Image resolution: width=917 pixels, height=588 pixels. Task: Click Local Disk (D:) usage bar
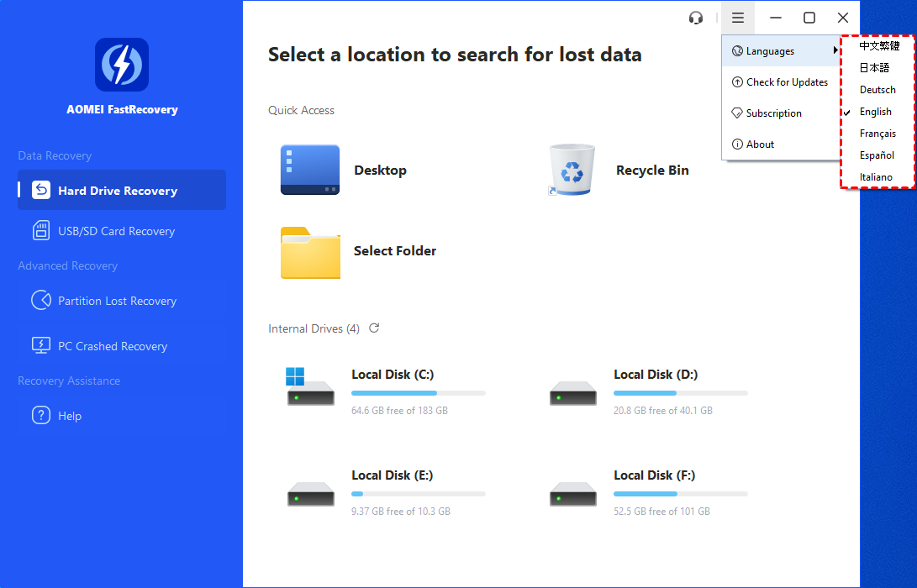click(680, 393)
